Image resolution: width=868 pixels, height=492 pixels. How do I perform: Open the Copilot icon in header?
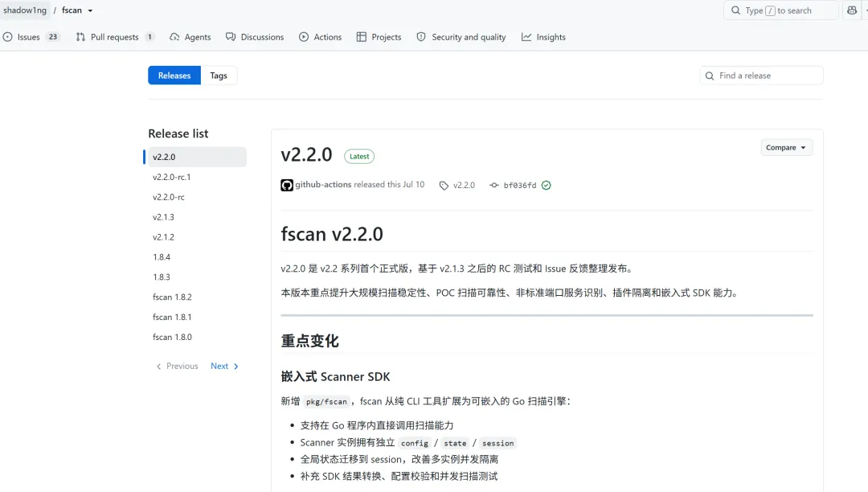click(x=852, y=10)
